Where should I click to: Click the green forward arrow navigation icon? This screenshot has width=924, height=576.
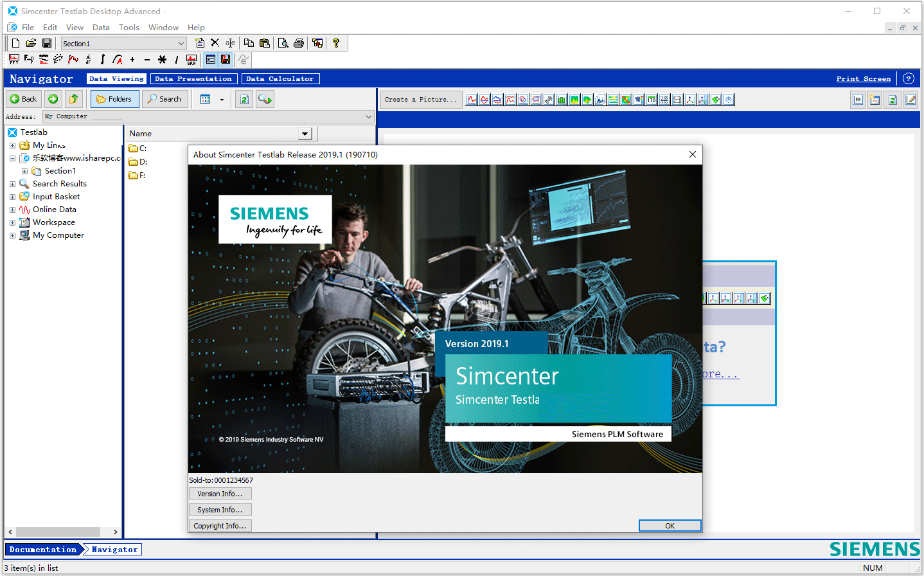pyautogui.click(x=53, y=99)
